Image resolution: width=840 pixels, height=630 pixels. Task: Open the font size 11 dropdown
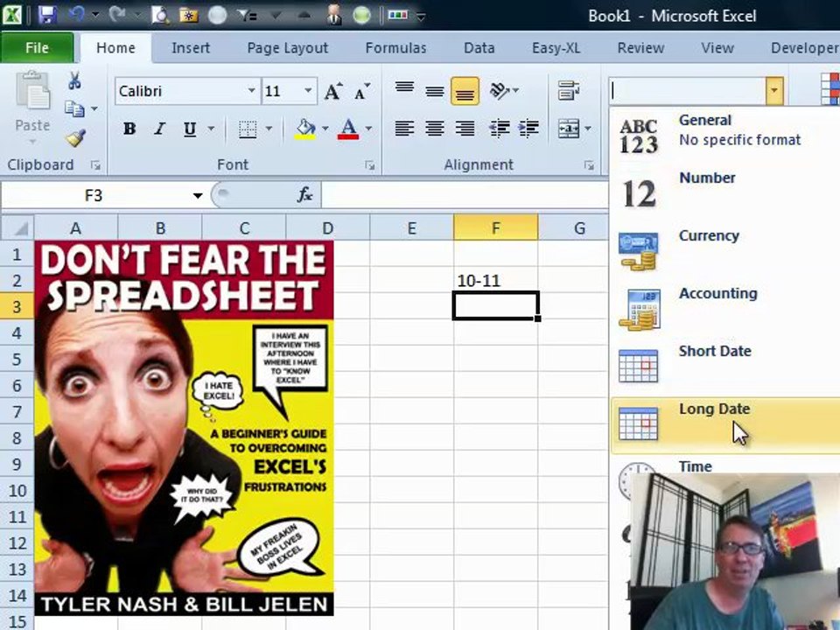point(308,90)
